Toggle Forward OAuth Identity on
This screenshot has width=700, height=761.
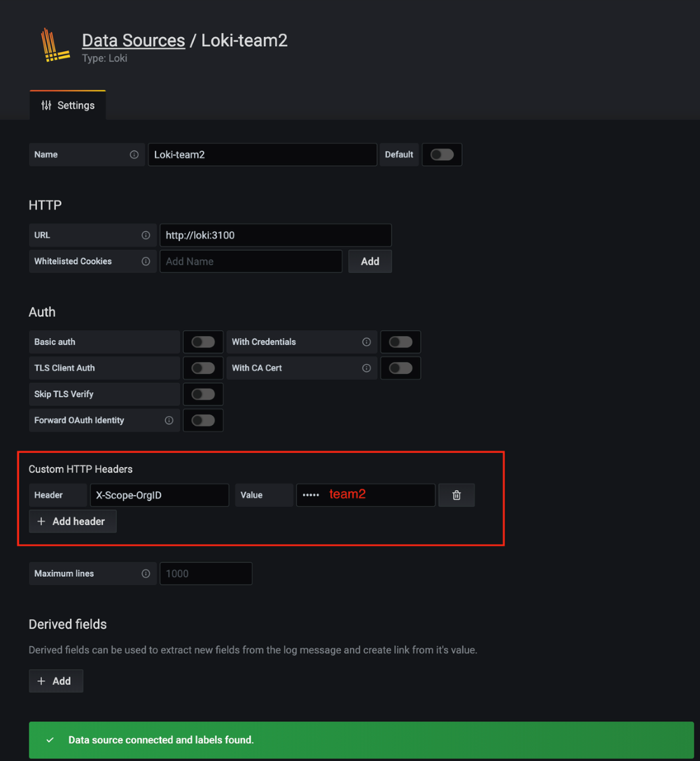coord(203,420)
